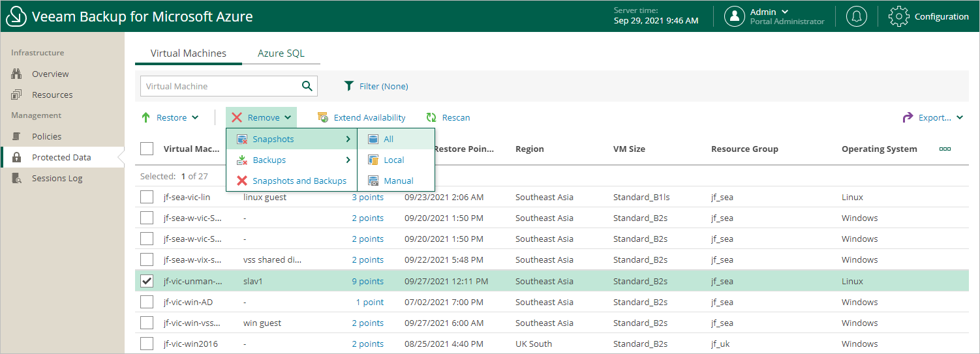This screenshot has height=354, width=980.
Task: Click the Sessions Log sidebar icon
Action: (x=17, y=179)
